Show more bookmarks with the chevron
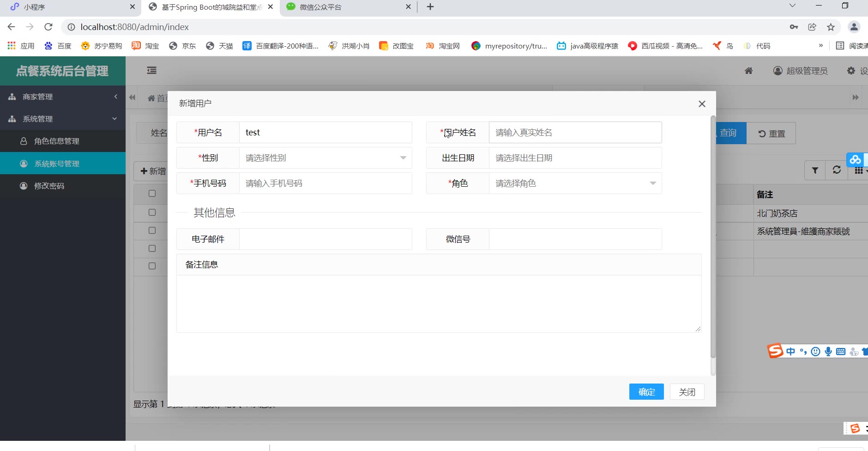868x451 pixels. pos(821,46)
